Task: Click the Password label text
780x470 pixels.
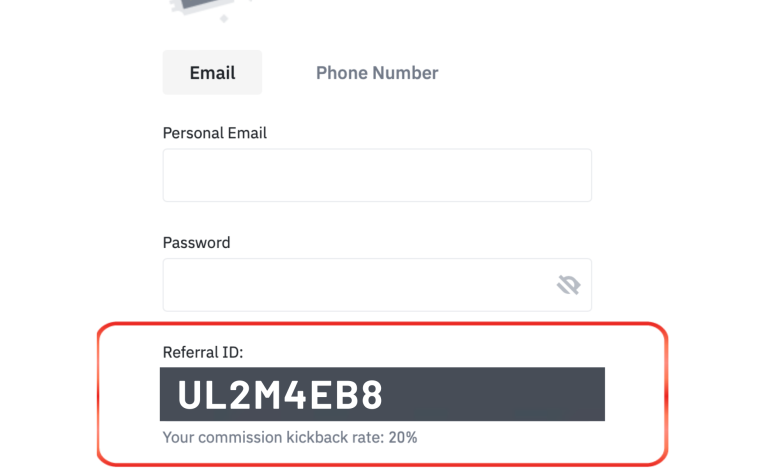Action: (x=196, y=243)
